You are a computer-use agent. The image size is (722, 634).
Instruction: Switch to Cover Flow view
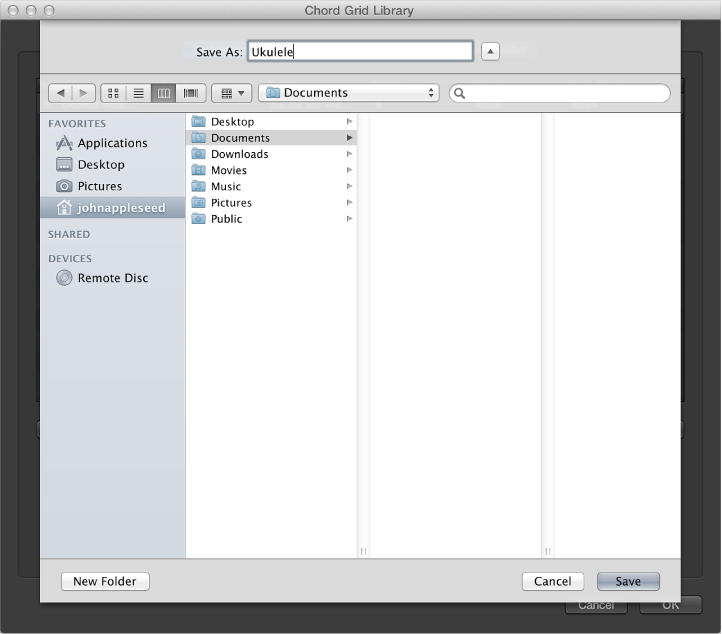(191, 93)
